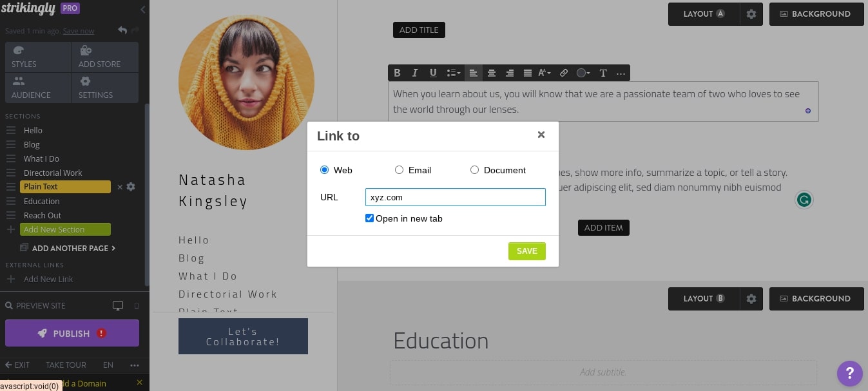This screenshot has width=868, height=391.
Task: Open the bullet list dropdown
Action: click(x=454, y=73)
